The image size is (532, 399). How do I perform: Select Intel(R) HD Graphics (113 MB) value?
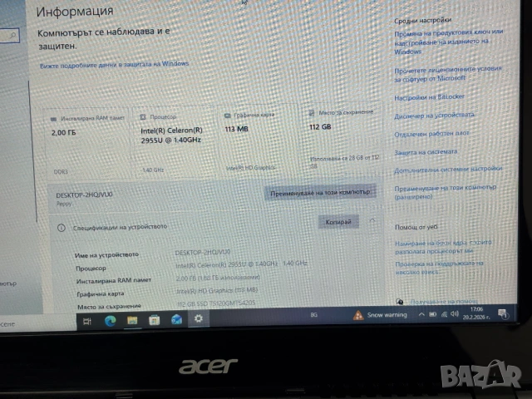tap(217, 290)
